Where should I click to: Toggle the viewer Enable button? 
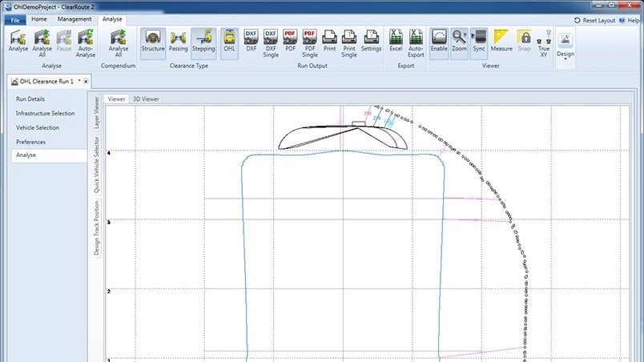pyautogui.click(x=439, y=43)
